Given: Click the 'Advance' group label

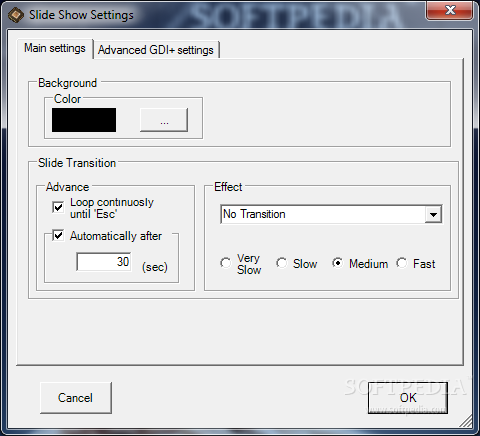Looking at the screenshot, I should (68, 187).
